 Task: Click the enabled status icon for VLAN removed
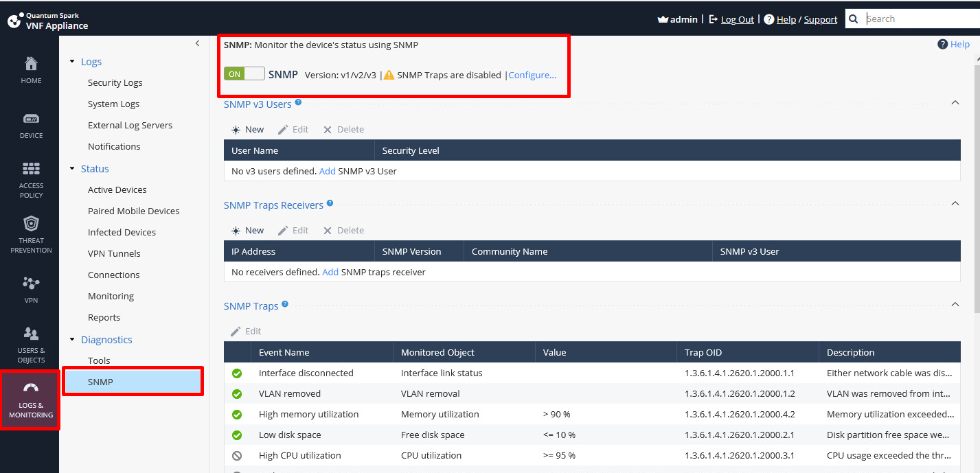pyautogui.click(x=237, y=394)
